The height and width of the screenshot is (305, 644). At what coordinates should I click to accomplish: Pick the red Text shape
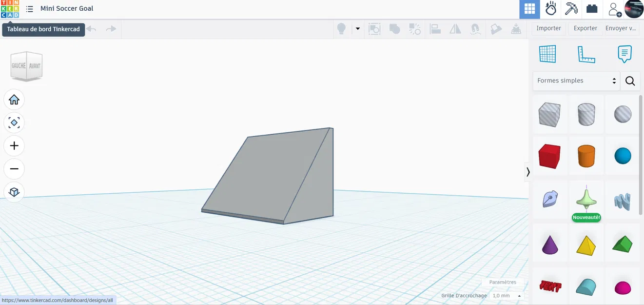pyautogui.click(x=549, y=286)
